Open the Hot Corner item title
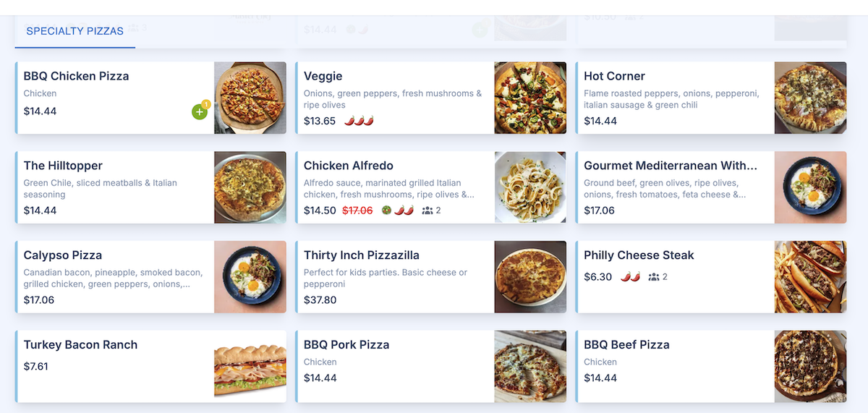Screen dimensions: 868x413 [x=614, y=76]
